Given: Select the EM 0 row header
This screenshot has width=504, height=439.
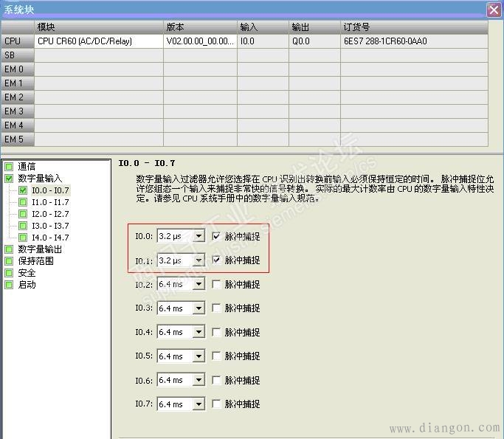Looking at the screenshot, I should click(x=18, y=69).
